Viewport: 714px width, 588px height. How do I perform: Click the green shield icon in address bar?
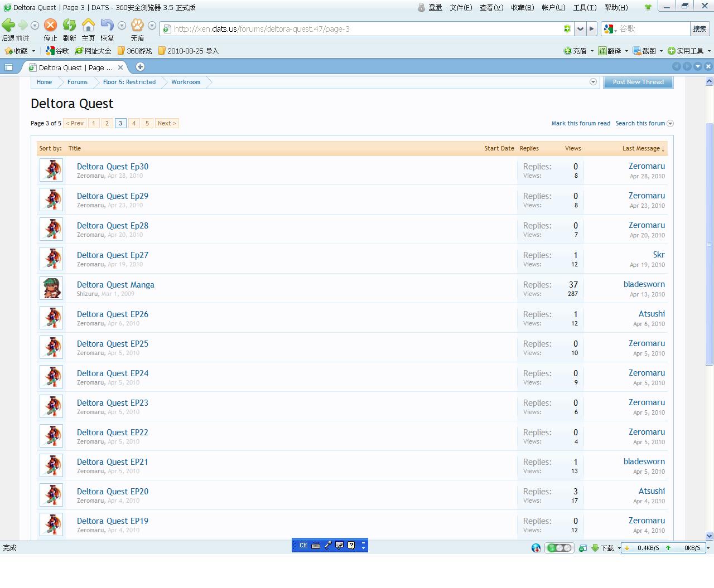(567, 29)
